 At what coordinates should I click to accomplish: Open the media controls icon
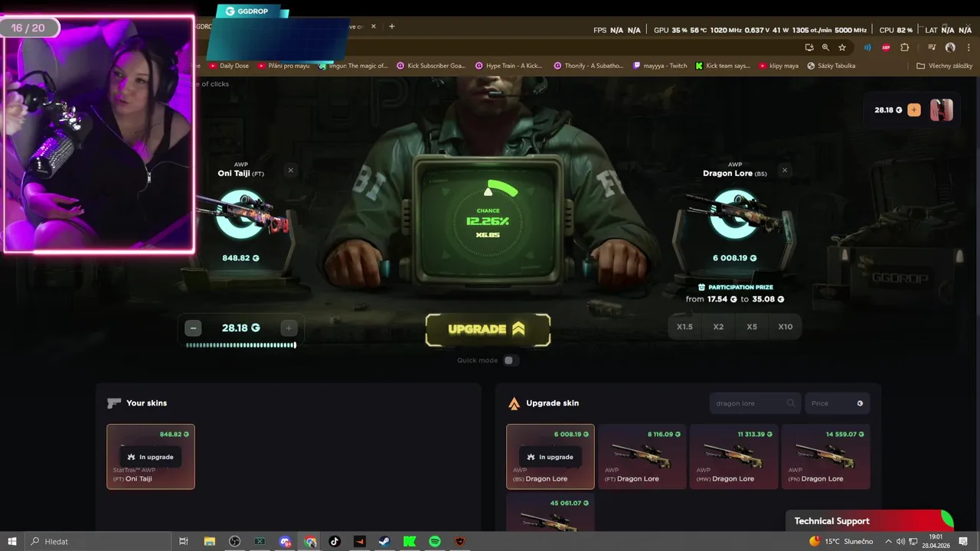(x=932, y=47)
